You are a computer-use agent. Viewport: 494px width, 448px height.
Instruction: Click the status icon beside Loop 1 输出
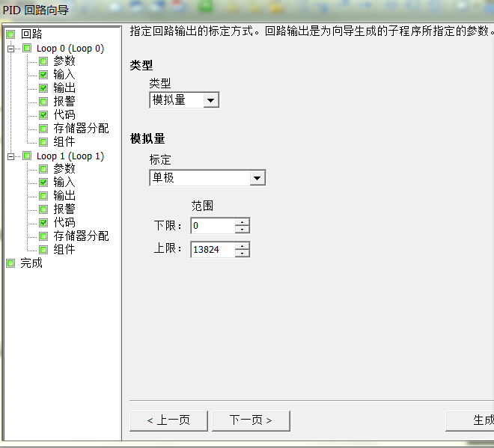click(43, 196)
